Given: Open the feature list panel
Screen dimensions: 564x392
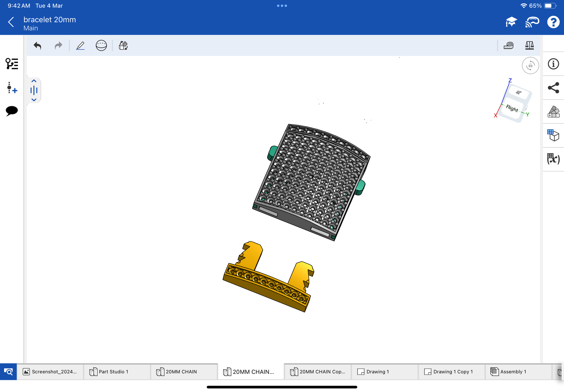Looking at the screenshot, I should 12,64.
